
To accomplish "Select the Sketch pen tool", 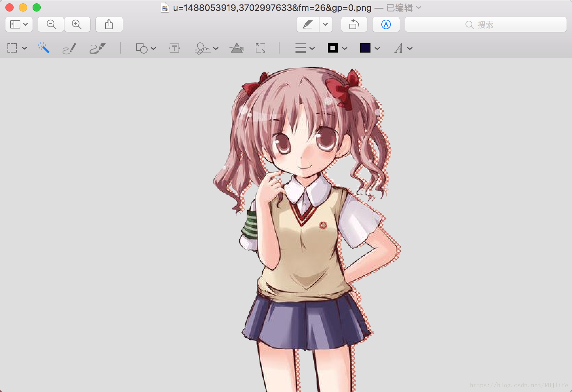I will coord(69,48).
